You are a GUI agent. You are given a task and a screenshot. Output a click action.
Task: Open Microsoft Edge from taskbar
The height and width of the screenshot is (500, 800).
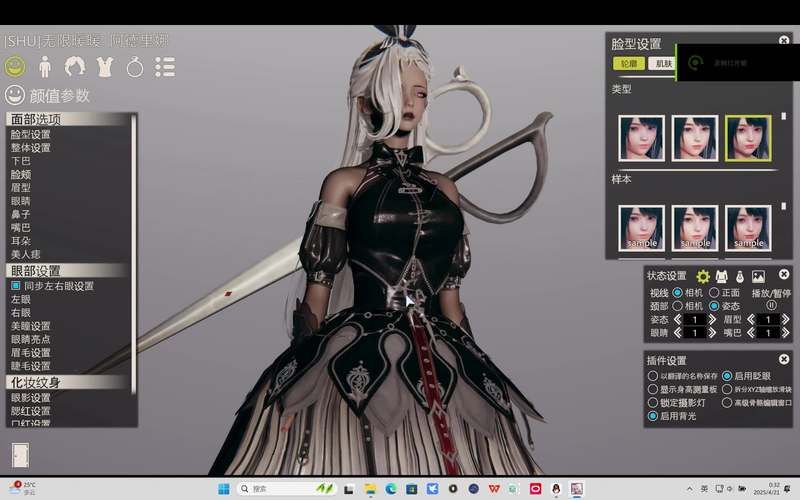coord(391,489)
